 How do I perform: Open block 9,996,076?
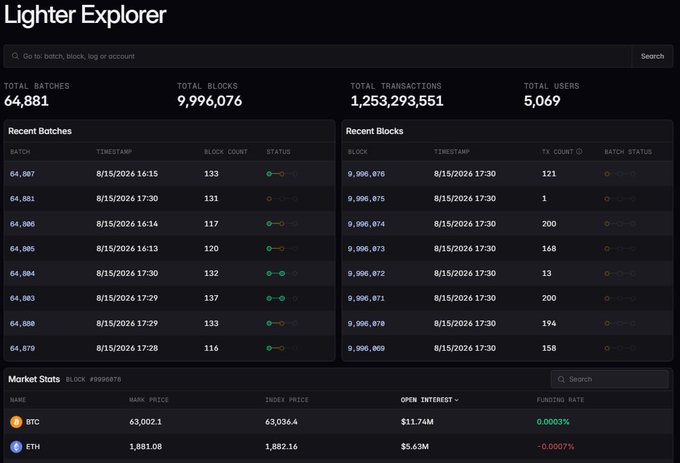(366, 174)
